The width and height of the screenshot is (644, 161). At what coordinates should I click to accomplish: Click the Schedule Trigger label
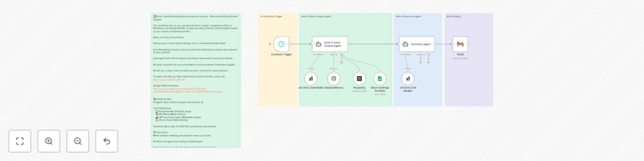[x=281, y=54]
